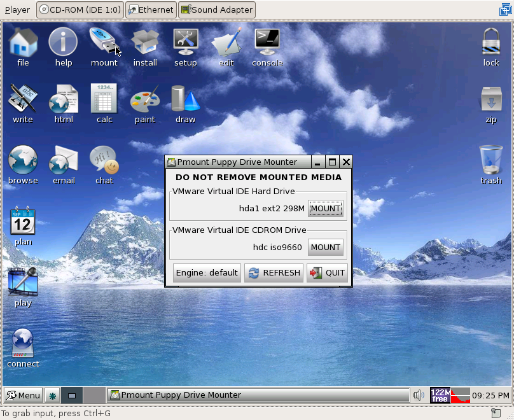Click the 'DO NOT REMOVE MOUNTED MEDIA' warning text
This screenshot has width=514, height=420.
(259, 178)
